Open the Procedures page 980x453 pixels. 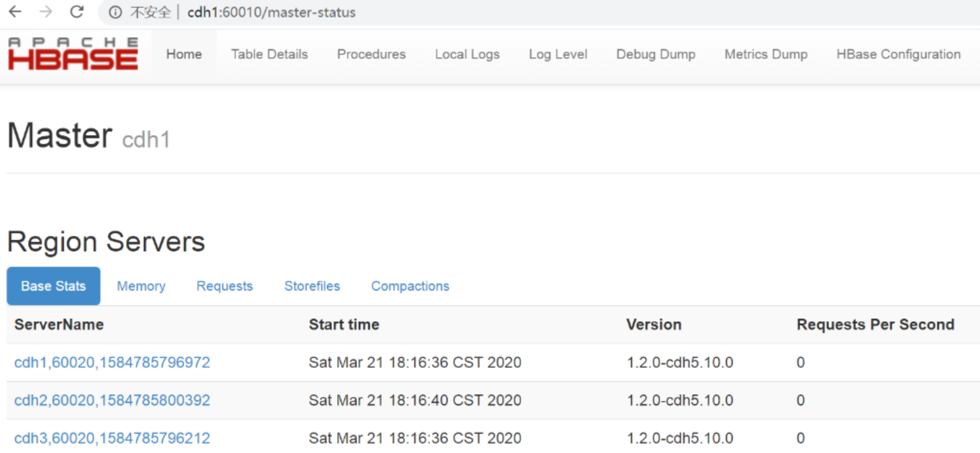point(371,54)
